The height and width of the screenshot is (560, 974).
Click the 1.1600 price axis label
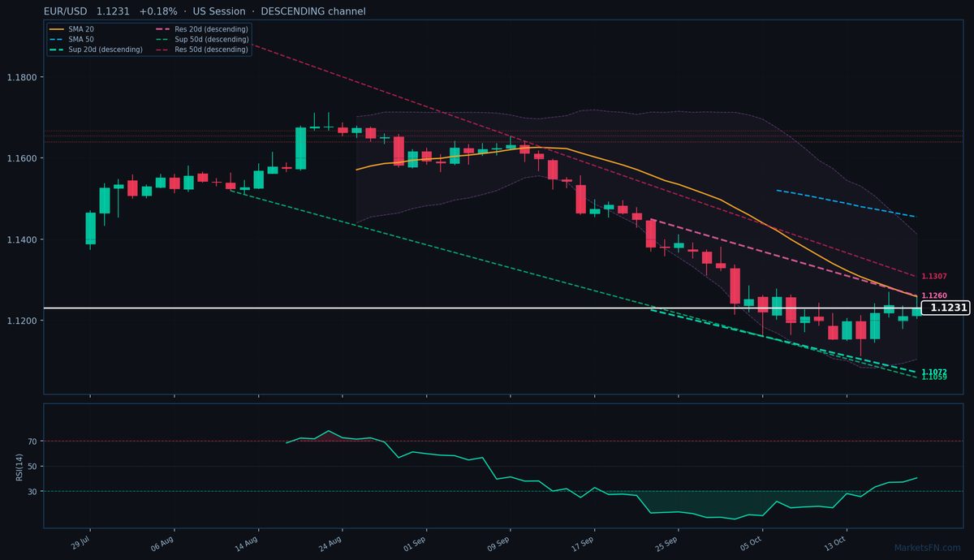pos(21,158)
